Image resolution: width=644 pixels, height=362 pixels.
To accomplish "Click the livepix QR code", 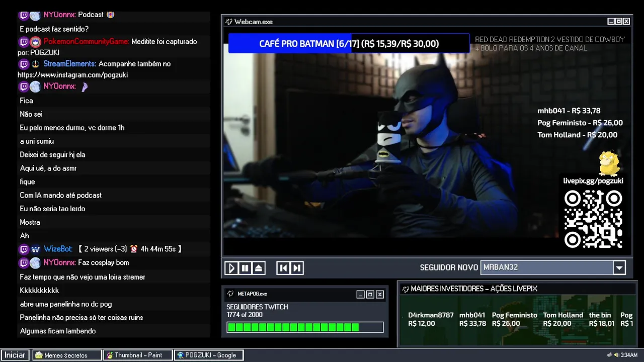I will tap(593, 219).
